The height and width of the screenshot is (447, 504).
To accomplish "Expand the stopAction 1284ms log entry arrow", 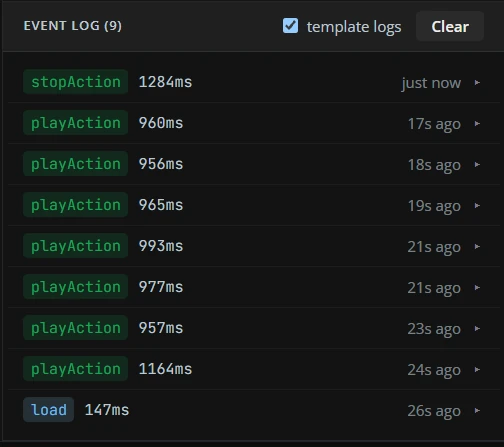I will click(477, 82).
